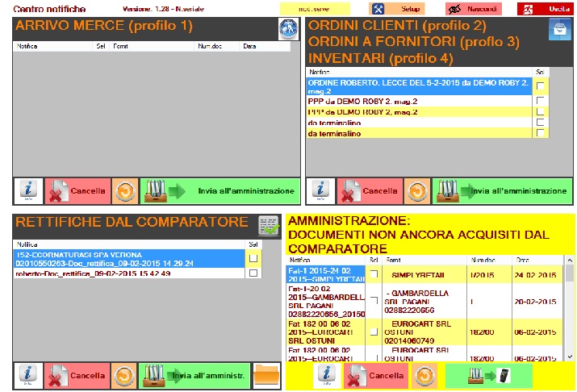The height and width of the screenshot is (392, 577).
Task: Click send-to-terminal button in Amministrazione panel
Action: point(489,376)
